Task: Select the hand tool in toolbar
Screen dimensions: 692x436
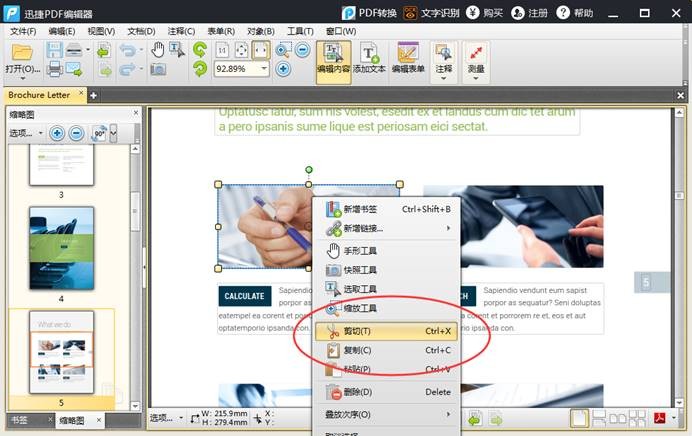Action: click(158, 50)
